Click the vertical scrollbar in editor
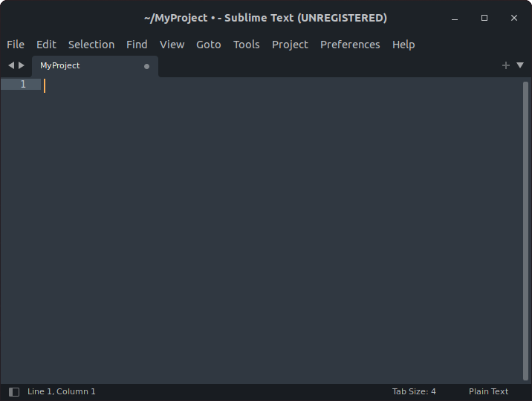 coord(525,231)
